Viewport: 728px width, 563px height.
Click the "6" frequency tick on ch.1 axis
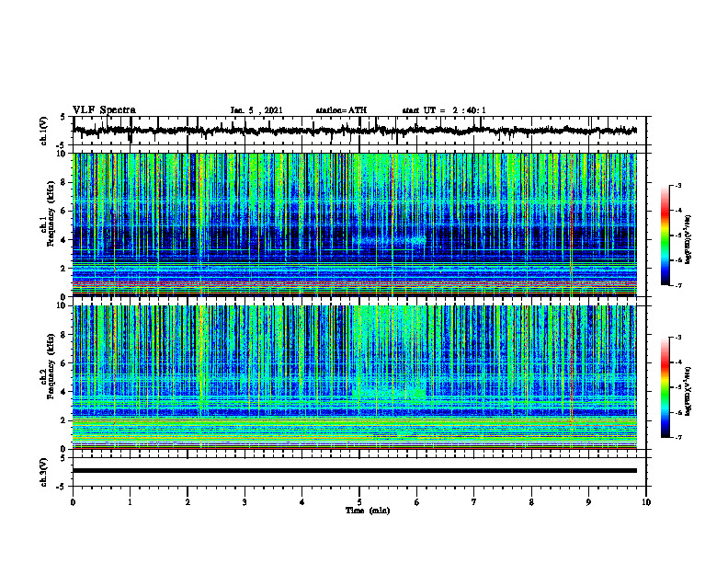(x=63, y=211)
